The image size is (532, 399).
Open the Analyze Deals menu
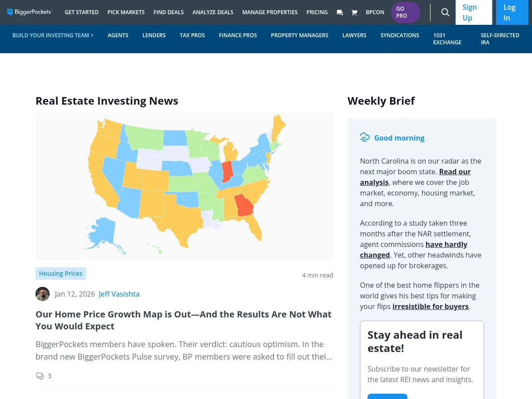(x=213, y=12)
